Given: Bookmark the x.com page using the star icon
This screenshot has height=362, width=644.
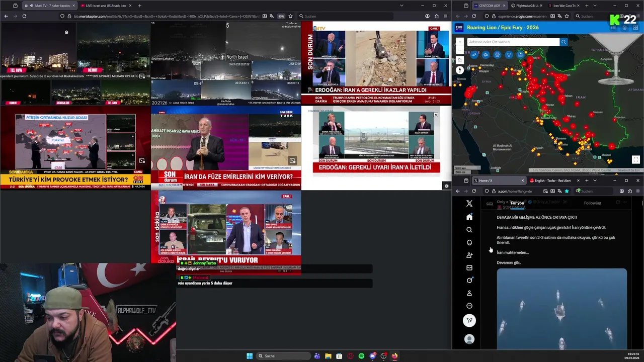Looking at the screenshot, I should pyautogui.click(x=567, y=191).
